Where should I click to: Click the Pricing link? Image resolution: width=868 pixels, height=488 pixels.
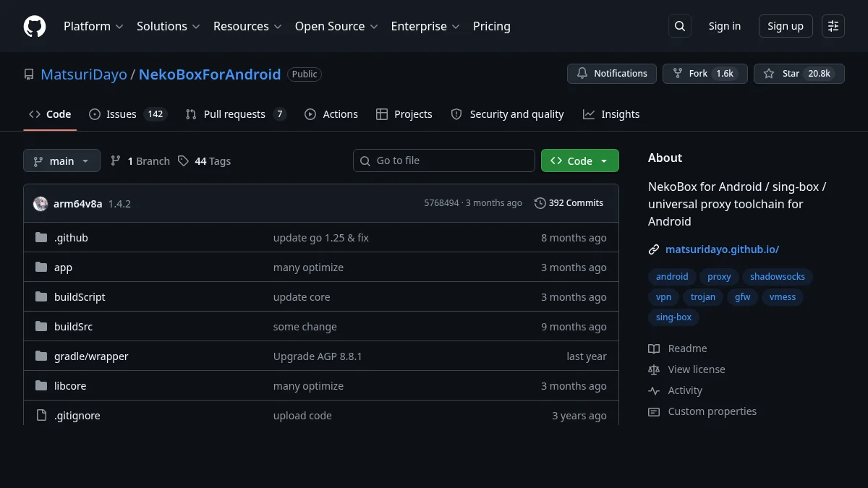pos(492,26)
